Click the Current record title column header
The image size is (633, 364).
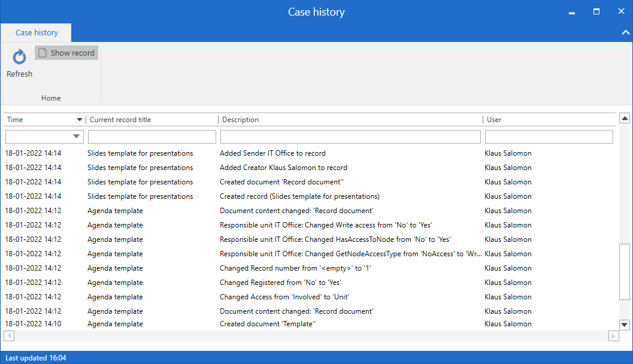pyautogui.click(x=152, y=120)
